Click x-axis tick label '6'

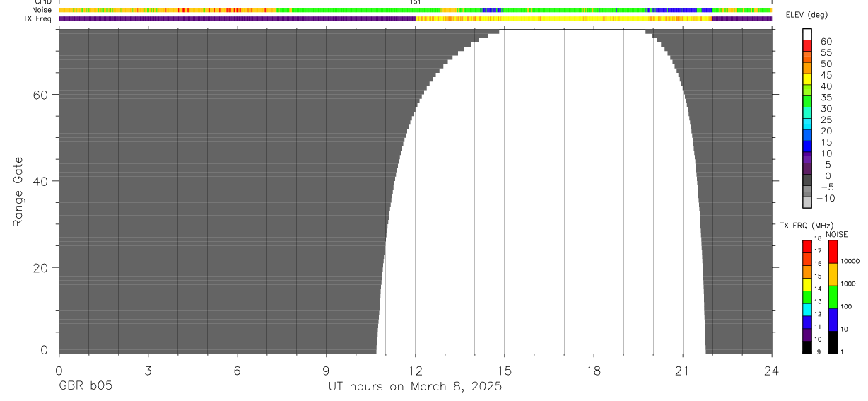click(x=237, y=371)
